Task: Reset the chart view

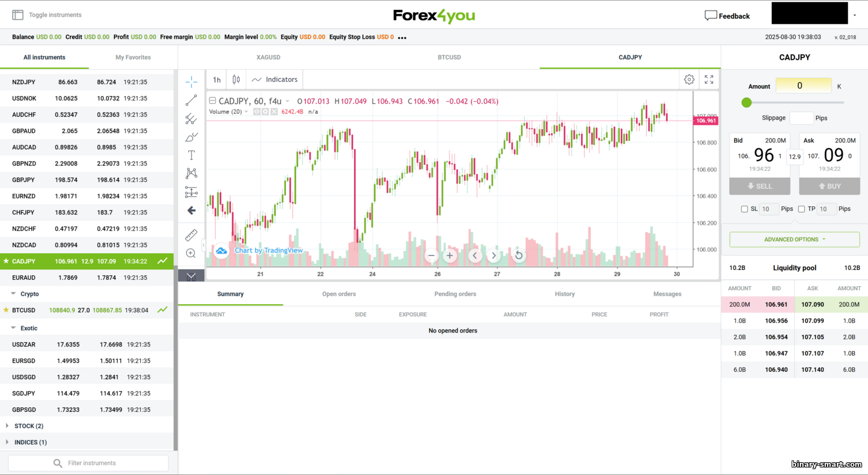Action: pyautogui.click(x=519, y=255)
